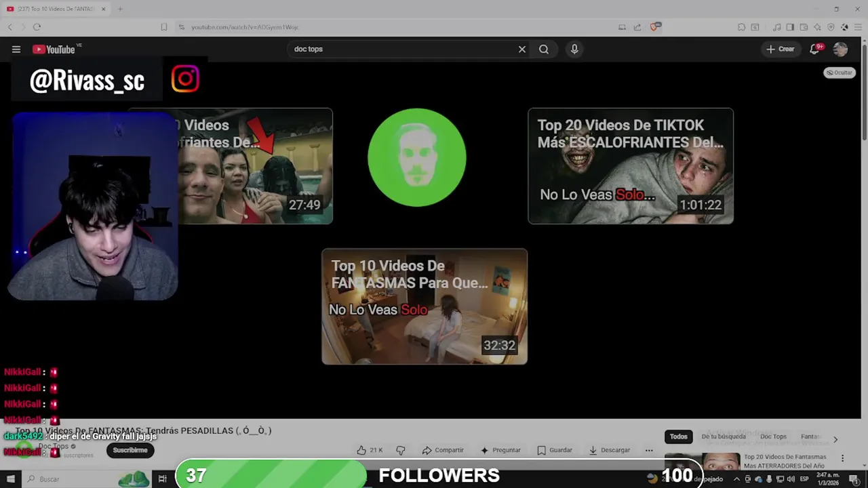The height and width of the screenshot is (488, 868).
Task: Open the browser extensions puzzle icon
Action: (x=741, y=27)
